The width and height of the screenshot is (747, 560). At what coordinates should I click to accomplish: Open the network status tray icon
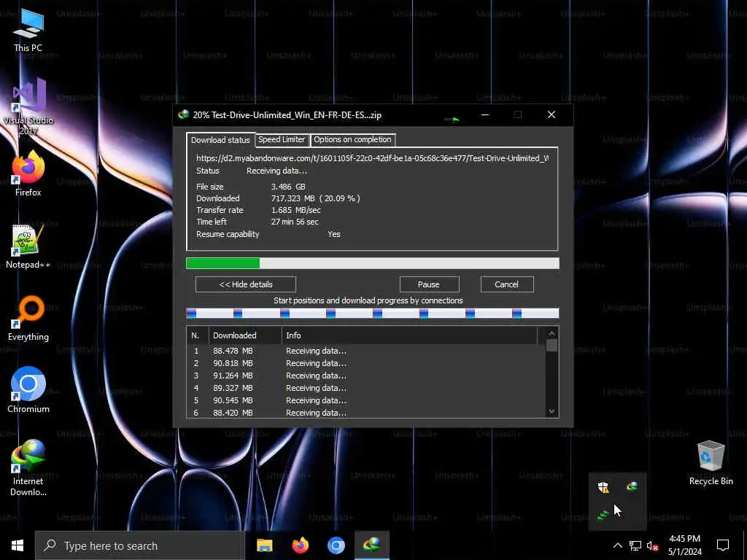coord(635,545)
